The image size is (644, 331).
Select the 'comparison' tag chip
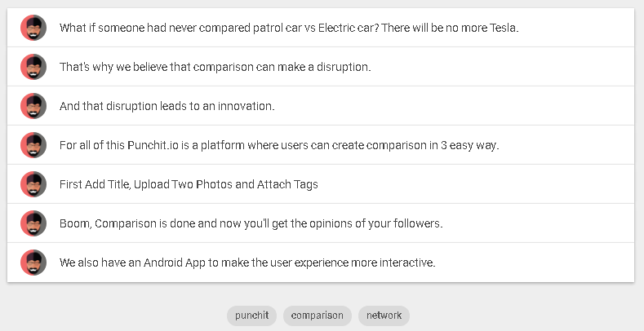pyautogui.click(x=318, y=316)
